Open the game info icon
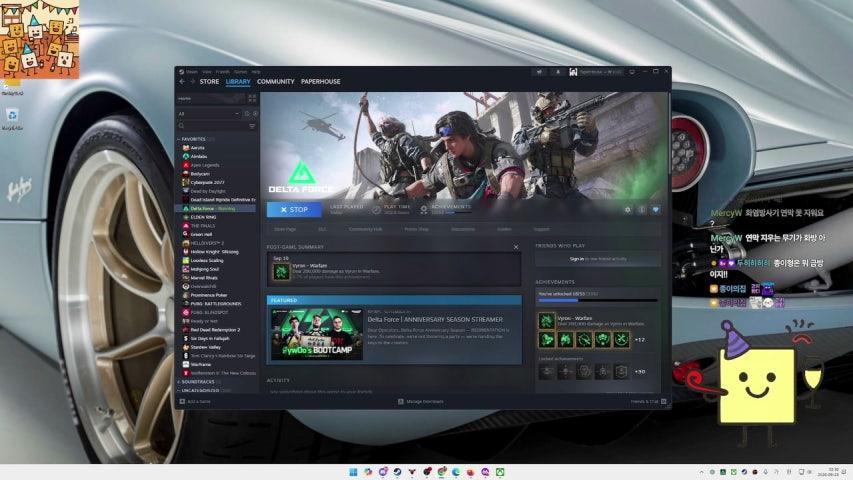 (642, 210)
